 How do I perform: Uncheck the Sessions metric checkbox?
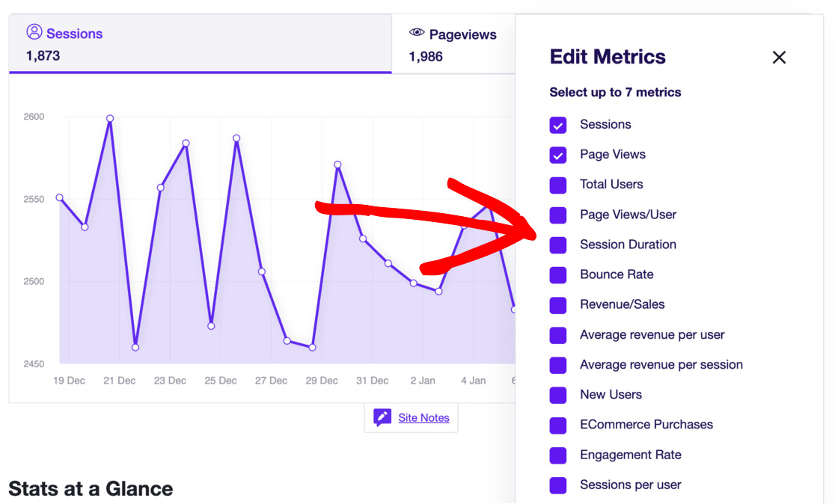(558, 125)
